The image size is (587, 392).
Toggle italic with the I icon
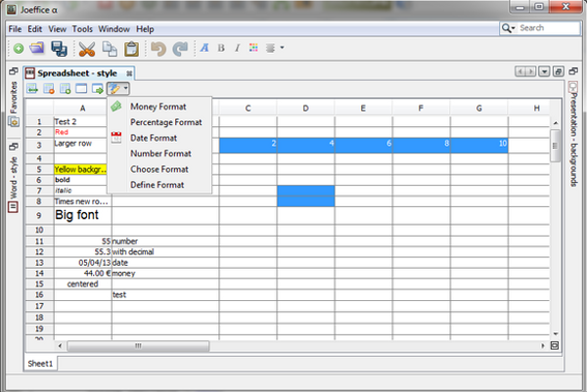coord(238,48)
